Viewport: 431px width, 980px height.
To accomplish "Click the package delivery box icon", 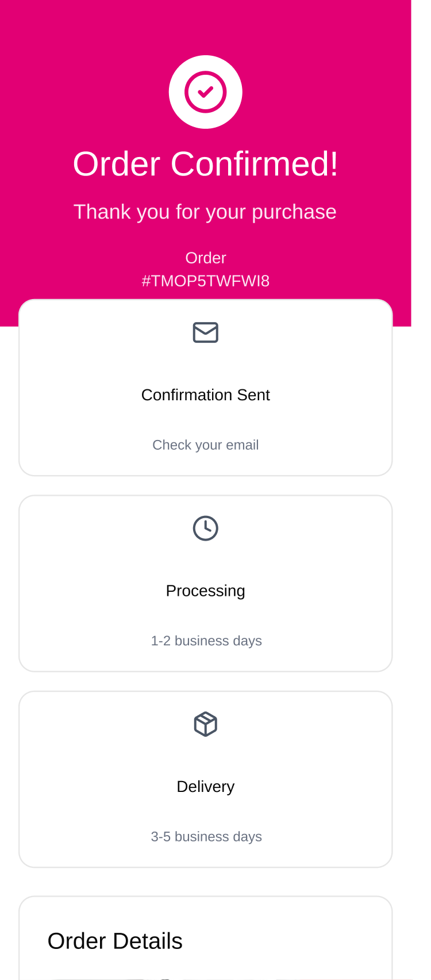I will click(205, 724).
